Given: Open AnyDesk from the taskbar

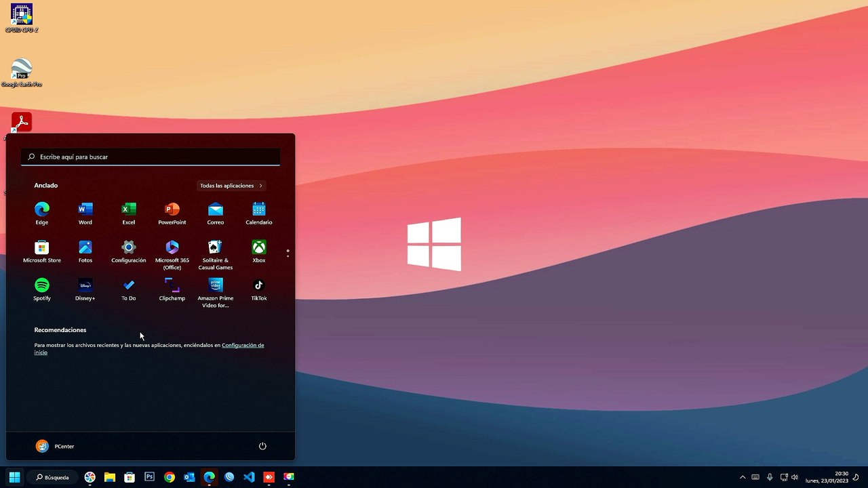Looking at the screenshot, I should pyautogui.click(x=269, y=477).
